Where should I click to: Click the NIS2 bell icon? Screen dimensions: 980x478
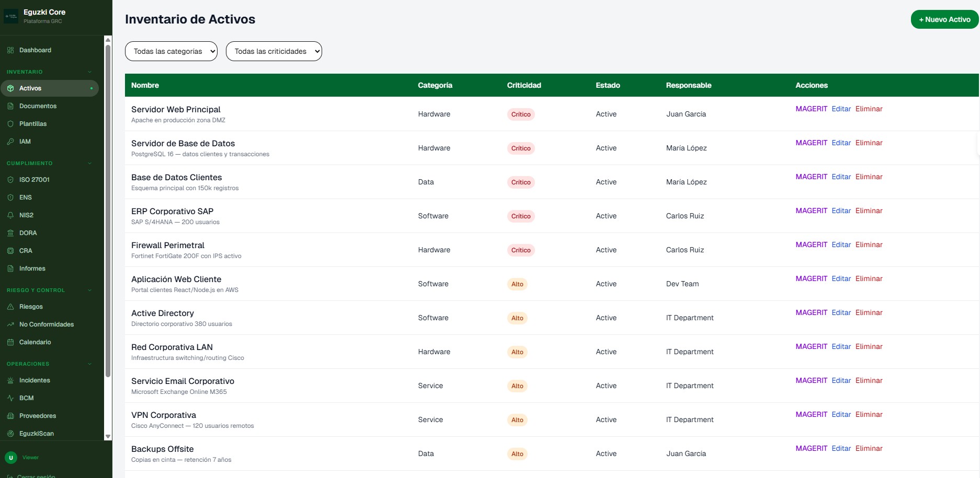tap(10, 215)
